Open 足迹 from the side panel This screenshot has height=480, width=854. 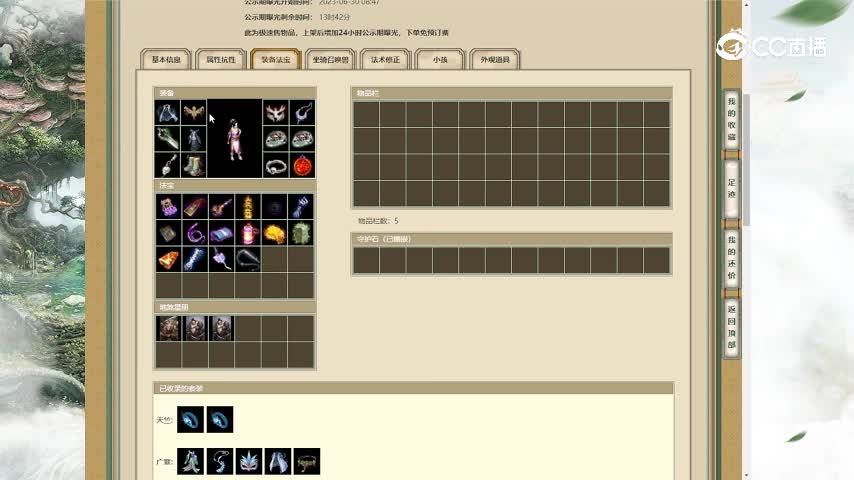tap(731, 189)
